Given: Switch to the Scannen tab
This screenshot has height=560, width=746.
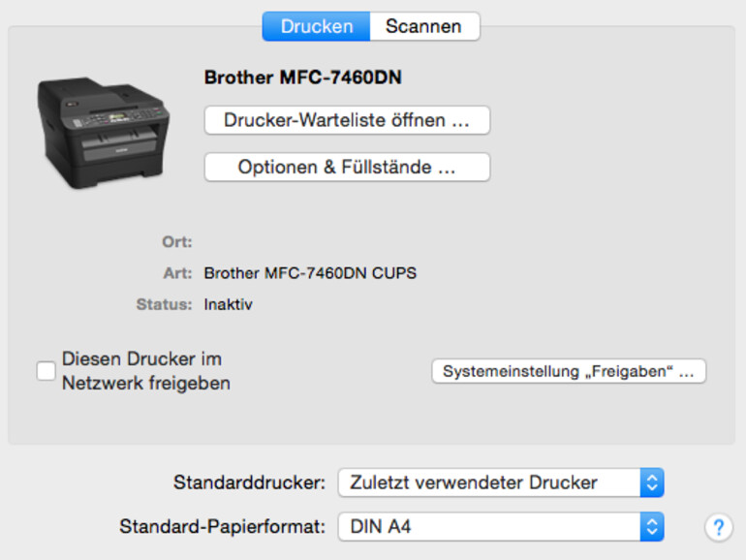Looking at the screenshot, I should click(424, 26).
